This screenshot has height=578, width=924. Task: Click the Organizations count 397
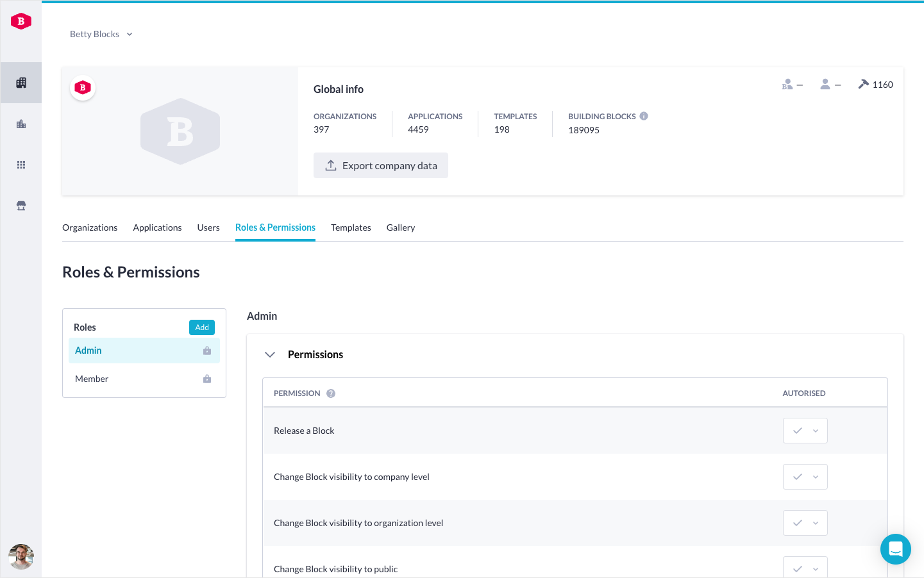tap(321, 129)
